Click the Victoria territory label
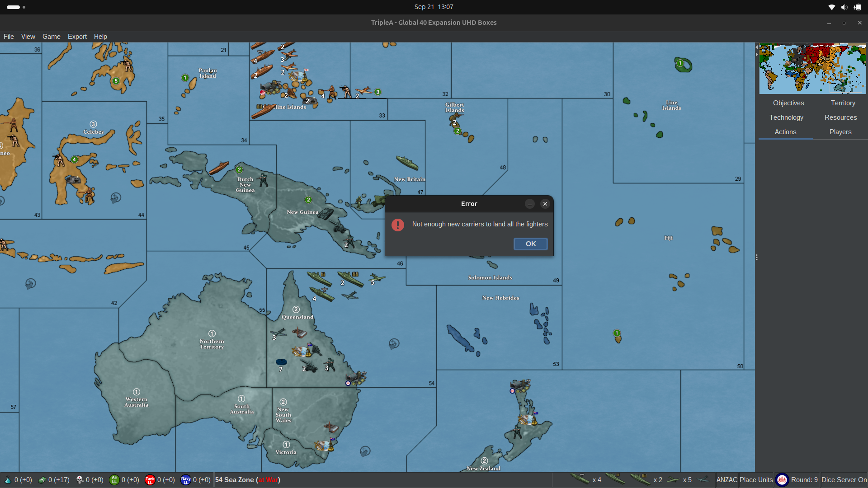868x488 pixels. 286,452
